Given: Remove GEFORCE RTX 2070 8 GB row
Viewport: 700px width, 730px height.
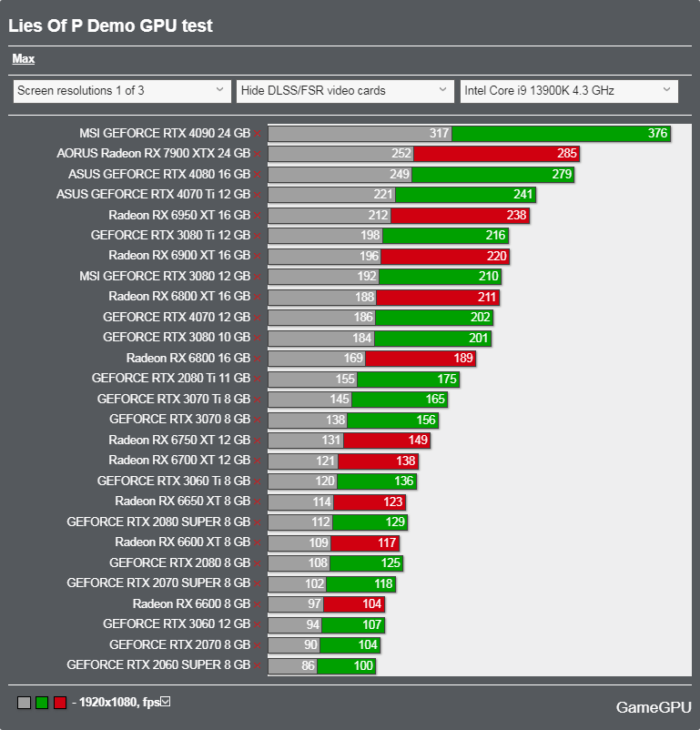Looking at the screenshot, I should click(x=257, y=645).
